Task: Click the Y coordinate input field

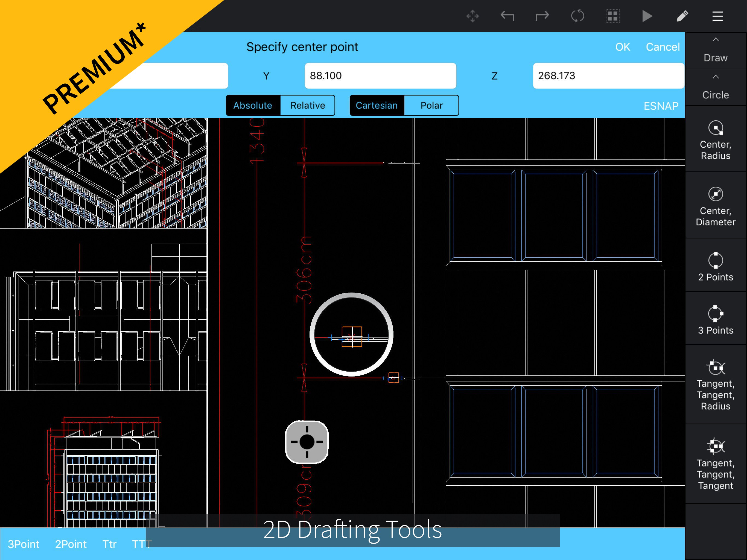Action: [x=380, y=76]
